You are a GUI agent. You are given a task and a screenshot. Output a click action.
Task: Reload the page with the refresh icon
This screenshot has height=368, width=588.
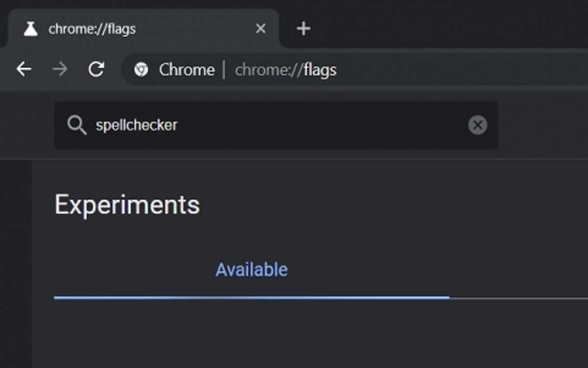click(96, 70)
